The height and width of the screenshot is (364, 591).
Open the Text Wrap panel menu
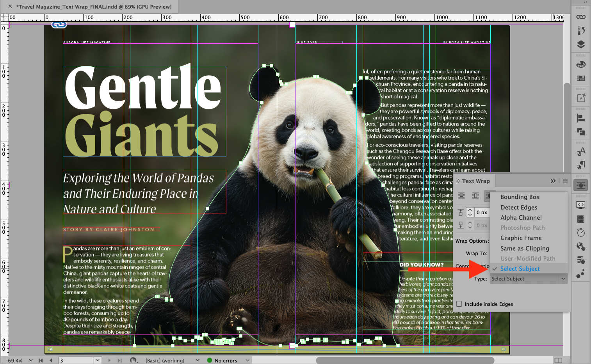pos(565,181)
